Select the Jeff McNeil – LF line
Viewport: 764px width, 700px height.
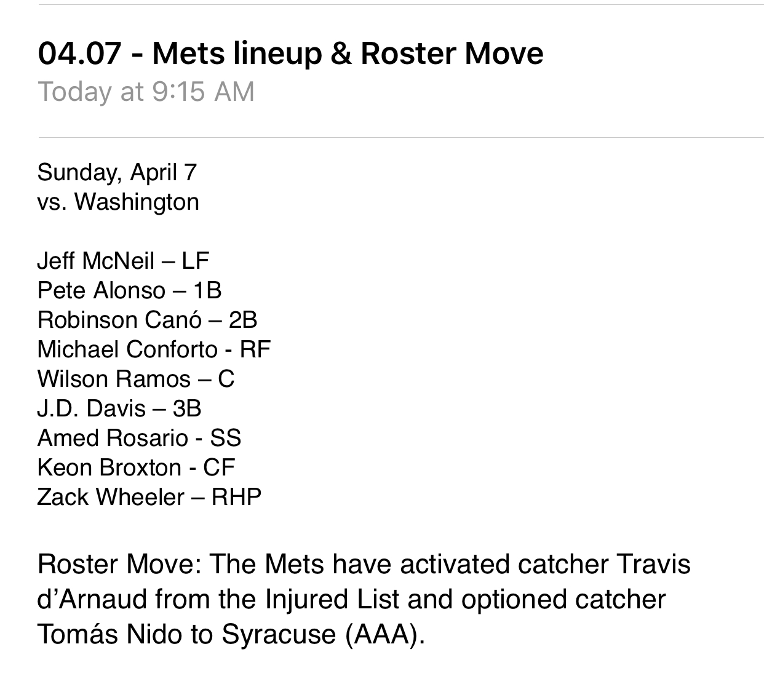pos(123,261)
